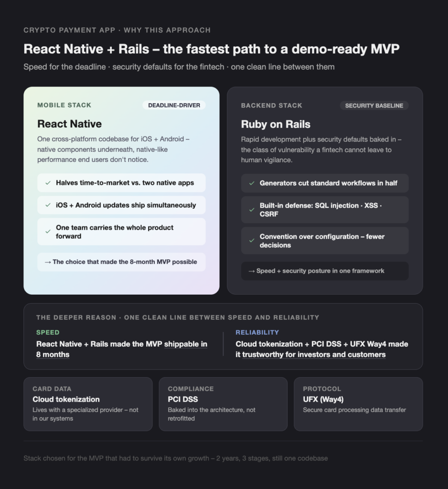Select the Speed + security posture callout
The width and height of the screenshot is (448, 489).
(x=325, y=271)
